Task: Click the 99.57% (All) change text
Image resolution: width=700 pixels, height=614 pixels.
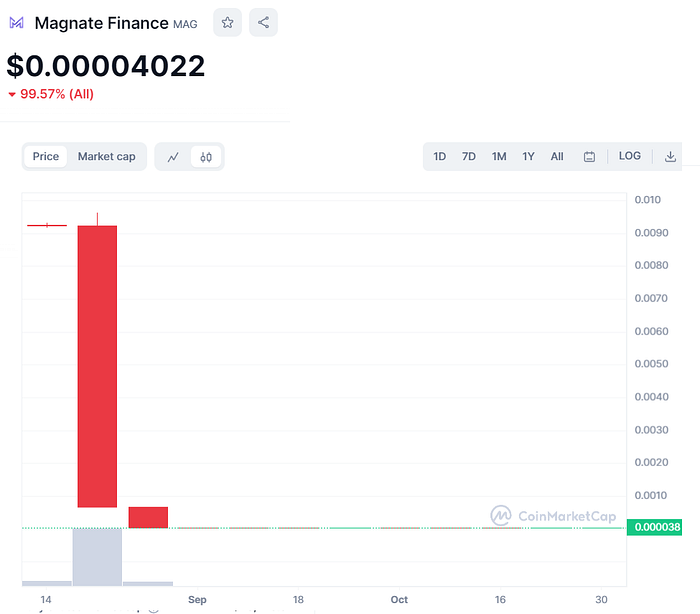Action: [x=57, y=94]
